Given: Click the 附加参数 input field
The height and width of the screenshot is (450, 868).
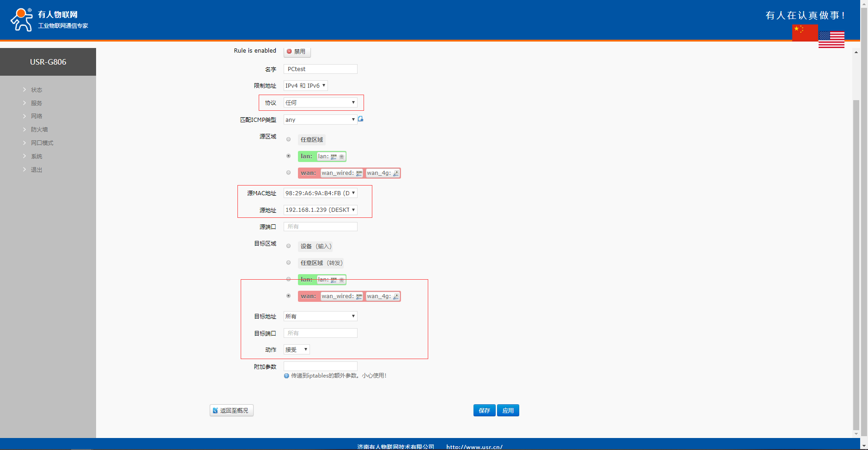Looking at the screenshot, I should (320, 366).
